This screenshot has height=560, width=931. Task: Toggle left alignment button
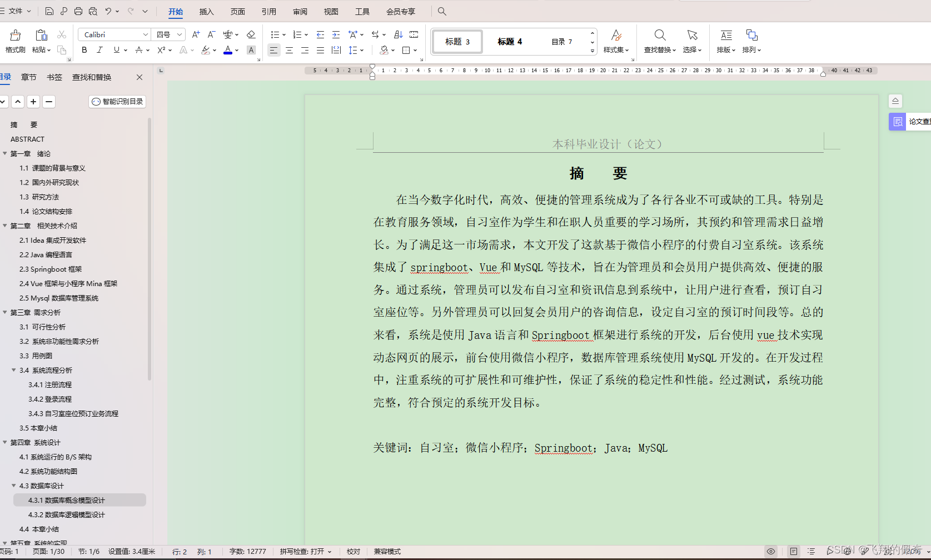point(273,50)
